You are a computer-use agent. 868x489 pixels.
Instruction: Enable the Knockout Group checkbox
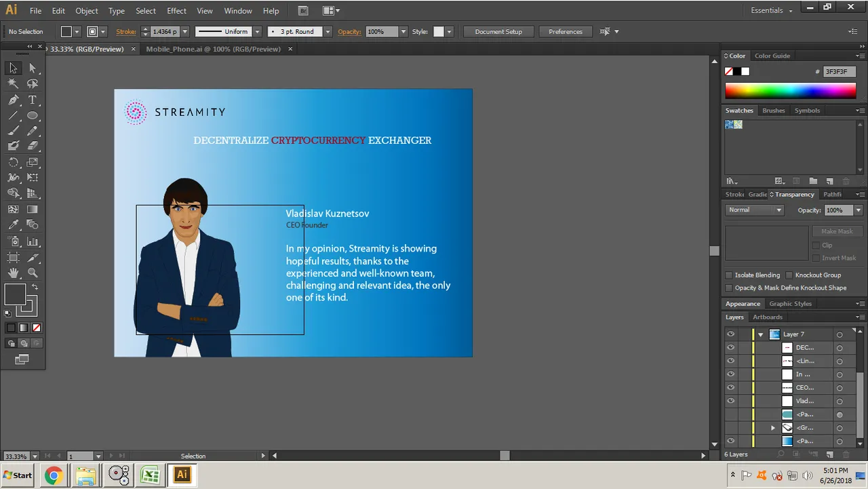coord(789,275)
